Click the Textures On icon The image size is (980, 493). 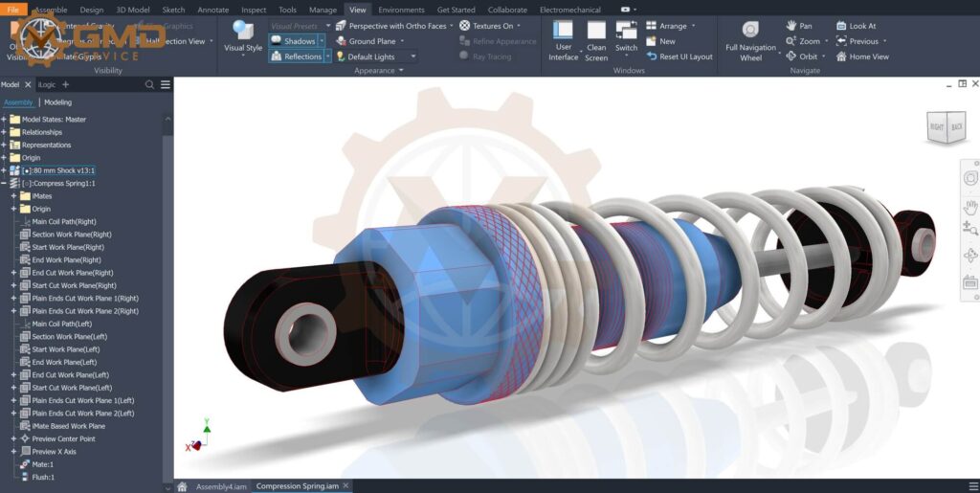tap(465, 26)
